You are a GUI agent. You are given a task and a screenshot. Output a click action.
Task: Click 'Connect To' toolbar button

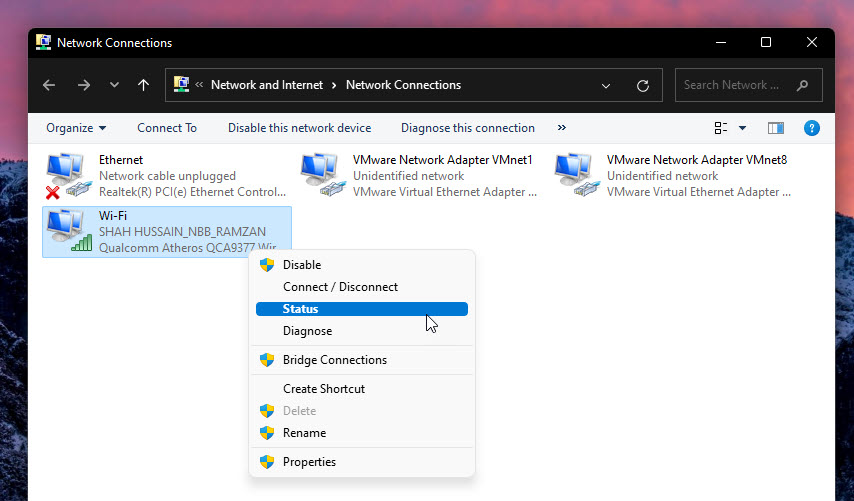coord(167,128)
